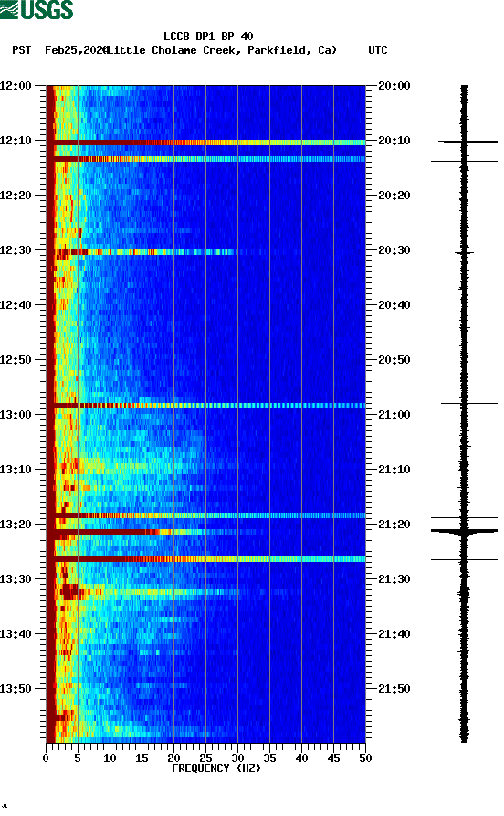Click the 45 Hz frequency axis label
504x816 pixels.
point(333,758)
